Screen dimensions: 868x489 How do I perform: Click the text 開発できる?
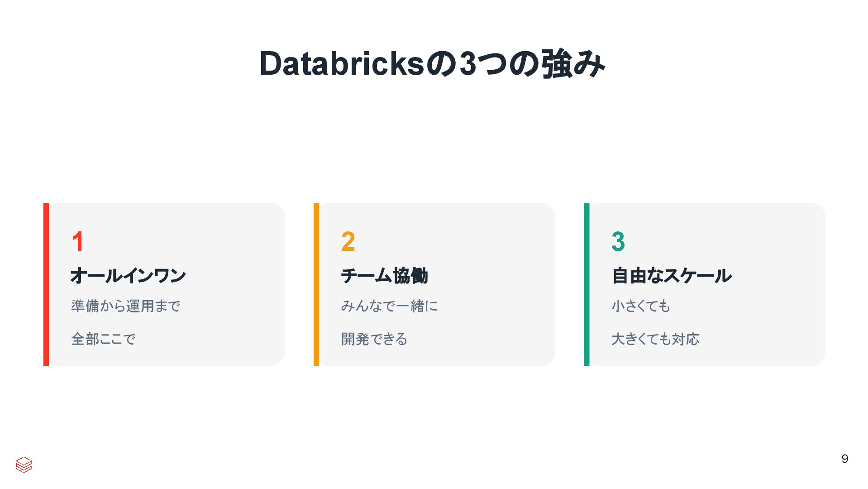[374, 339]
